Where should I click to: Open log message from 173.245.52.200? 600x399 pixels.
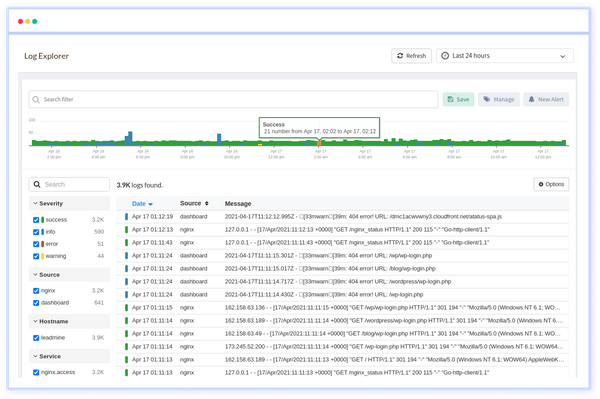pyautogui.click(x=342, y=347)
